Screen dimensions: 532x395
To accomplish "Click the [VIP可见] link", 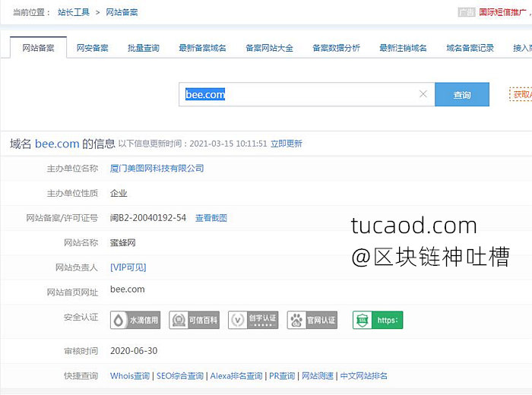I will (128, 267).
